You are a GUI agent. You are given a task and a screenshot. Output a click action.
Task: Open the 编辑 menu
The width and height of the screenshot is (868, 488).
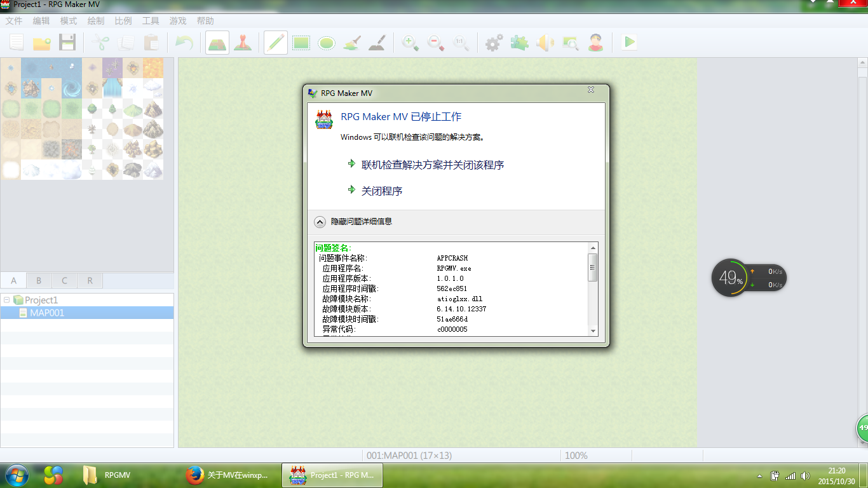(41, 21)
